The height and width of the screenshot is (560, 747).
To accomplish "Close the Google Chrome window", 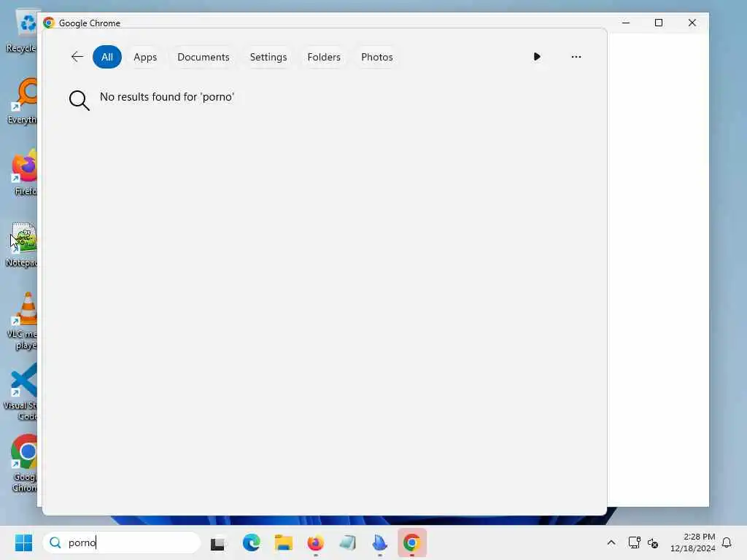I will (x=692, y=23).
